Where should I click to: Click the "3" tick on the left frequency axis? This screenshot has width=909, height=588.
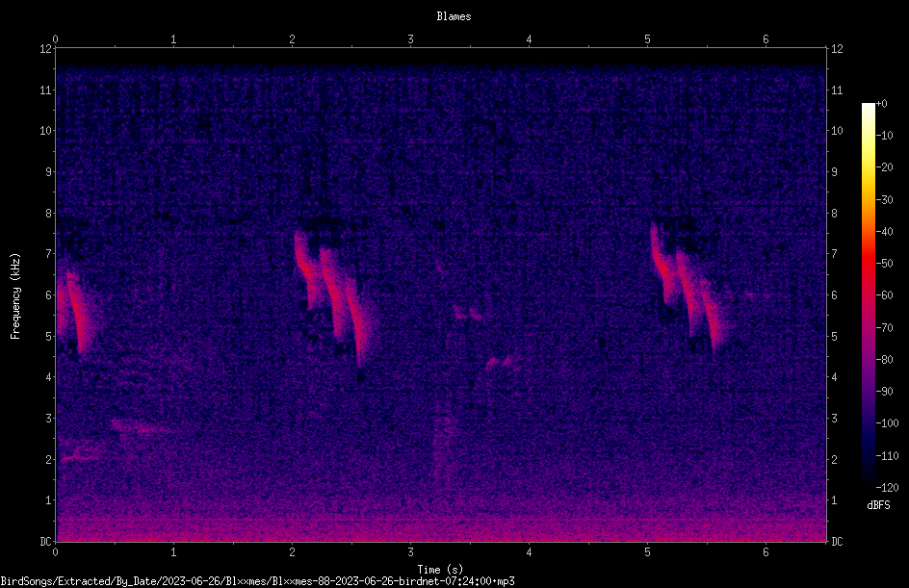pos(49,419)
